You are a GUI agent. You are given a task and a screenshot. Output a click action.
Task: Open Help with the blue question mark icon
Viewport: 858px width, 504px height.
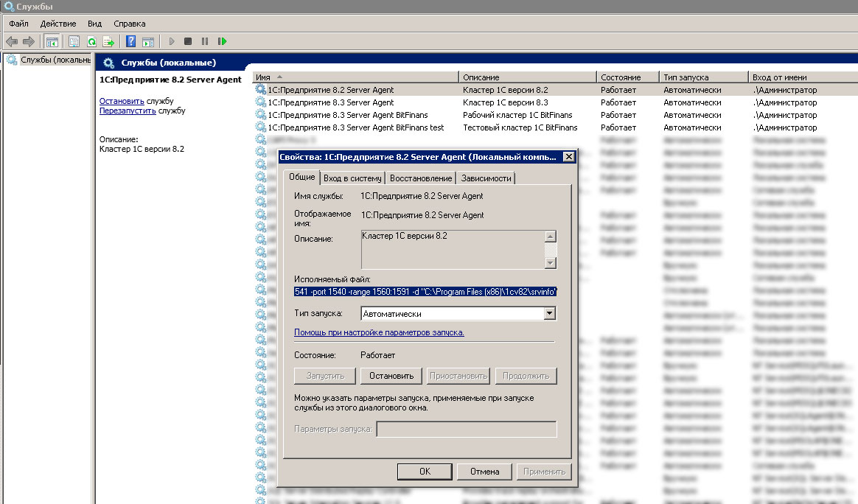coord(130,41)
